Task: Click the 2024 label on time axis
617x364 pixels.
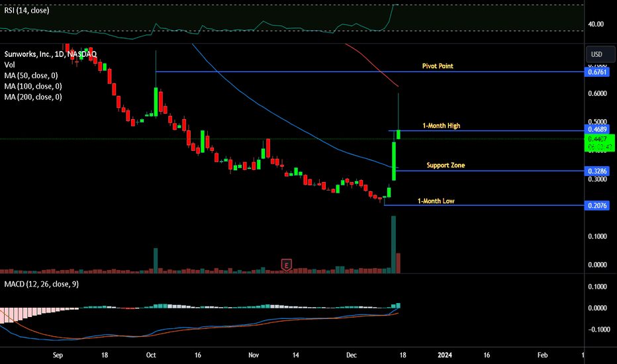Action: coord(445,355)
